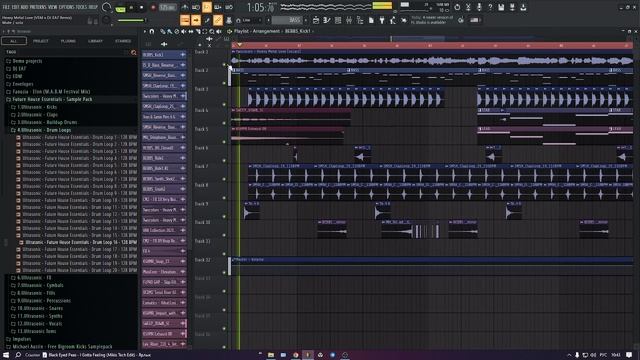Click the browser search magnifier icon

(133, 53)
